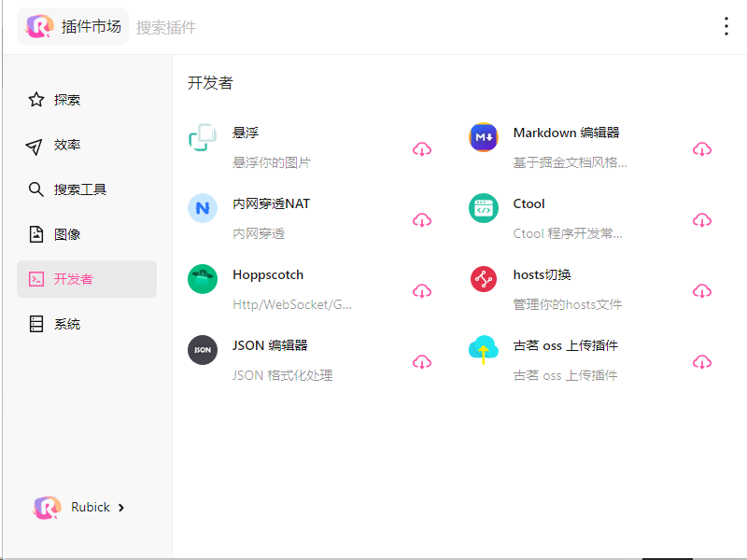Open the three-dot overflow menu
The width and height of the screenshot is (747, 560).
[x=726, y=26]
